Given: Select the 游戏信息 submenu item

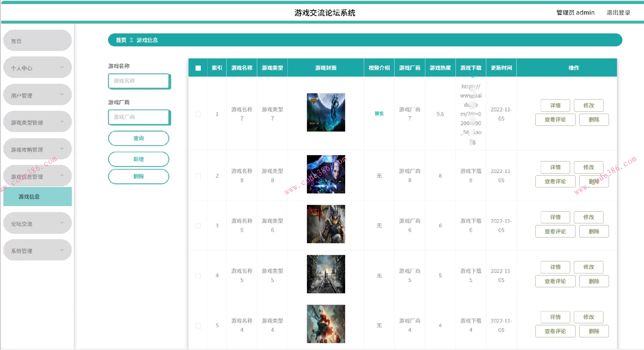Looking at the screenshot, I should click(x=37, y=196).
